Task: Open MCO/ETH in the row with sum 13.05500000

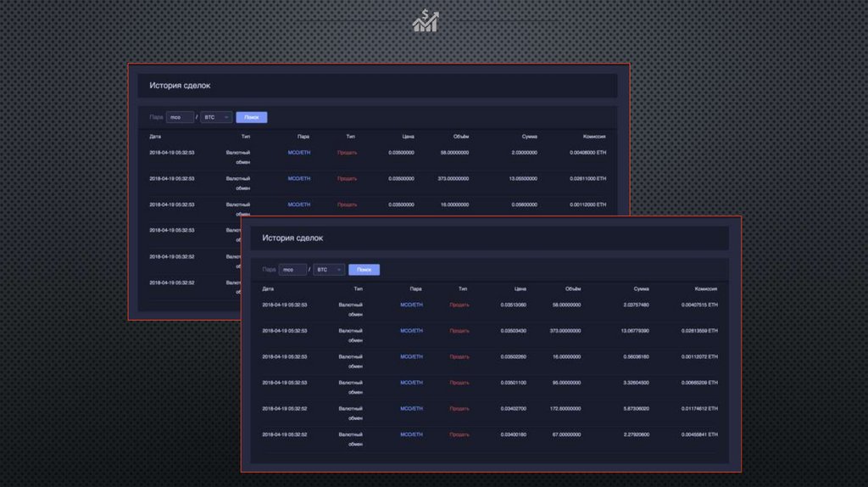Action: pos(299,178)
